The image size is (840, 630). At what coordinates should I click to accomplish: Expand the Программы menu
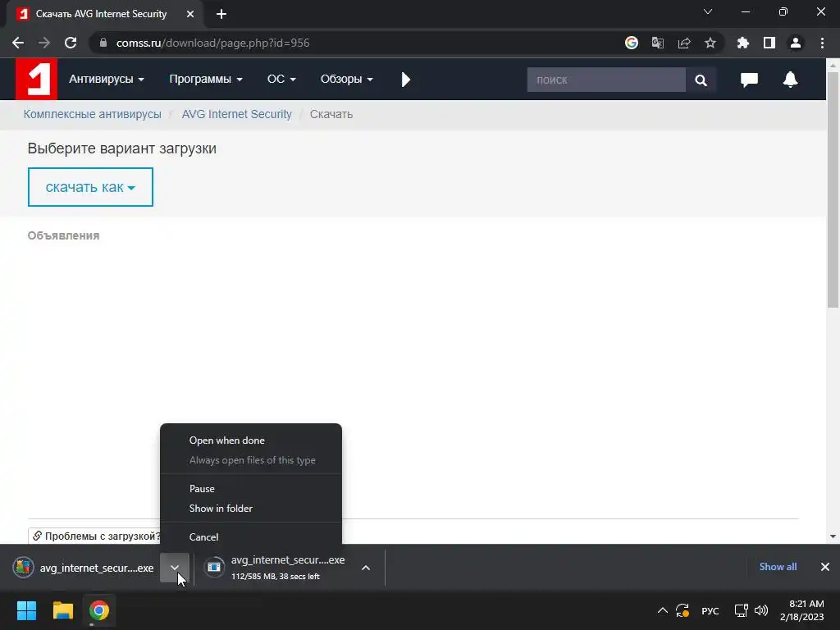pos(206,80)
